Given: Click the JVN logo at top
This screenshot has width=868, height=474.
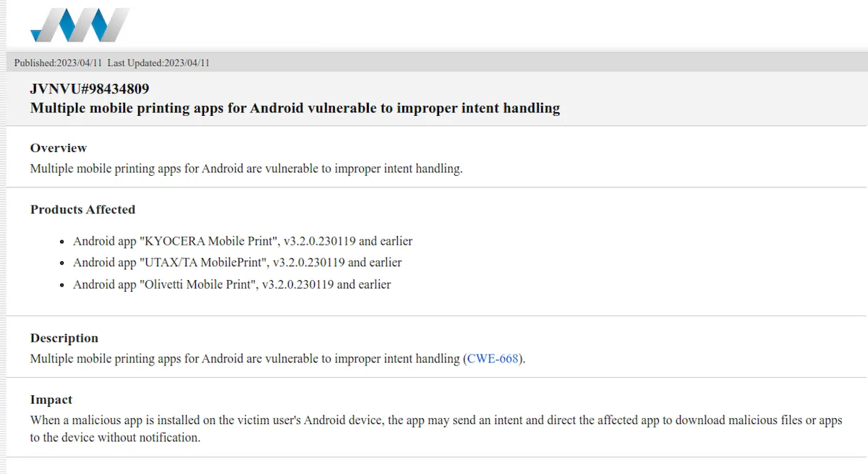Looking at the screenshot, I should coord(80,25).
